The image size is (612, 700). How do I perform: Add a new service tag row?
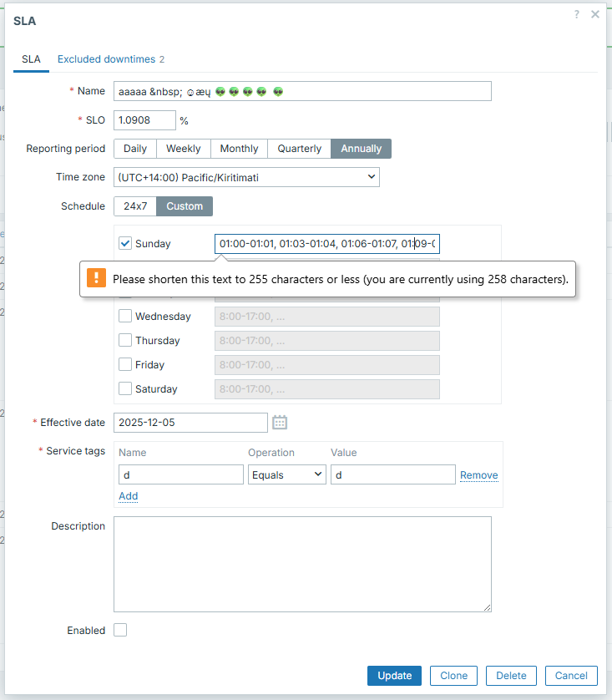[128, 496]
